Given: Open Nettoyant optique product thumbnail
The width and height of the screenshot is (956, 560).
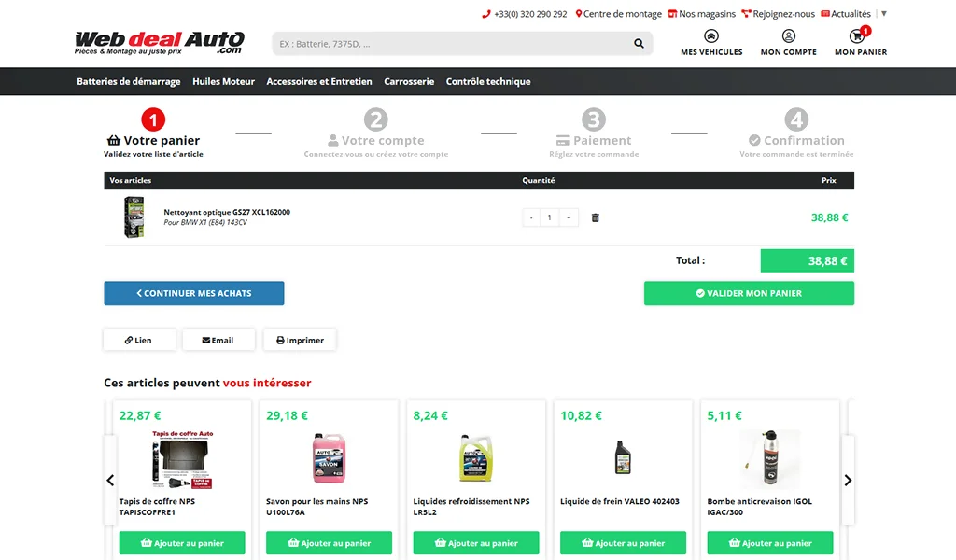Looking at the screenshot, I should pos(134,217).
